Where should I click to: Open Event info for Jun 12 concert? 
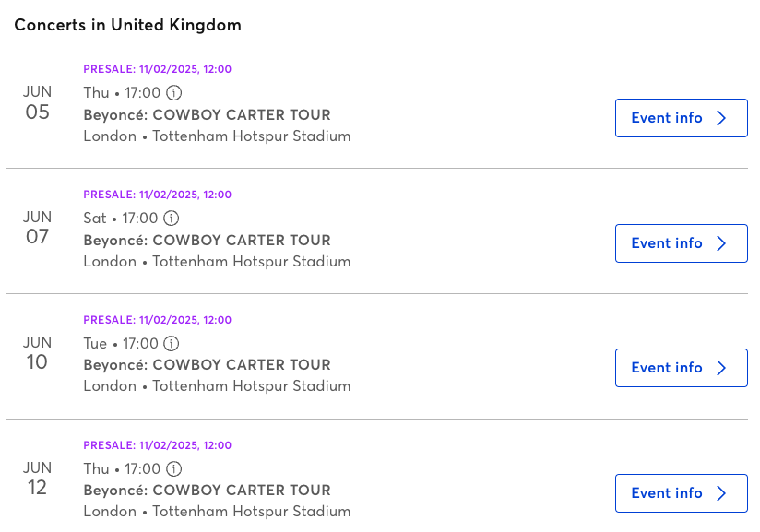click(682, 493)
